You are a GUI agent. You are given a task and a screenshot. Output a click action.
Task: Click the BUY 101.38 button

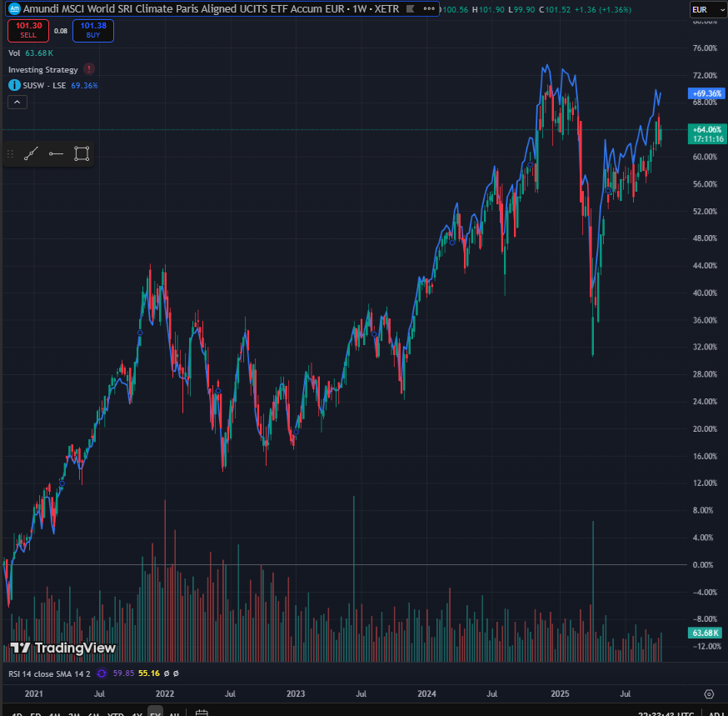pos(93,31)
